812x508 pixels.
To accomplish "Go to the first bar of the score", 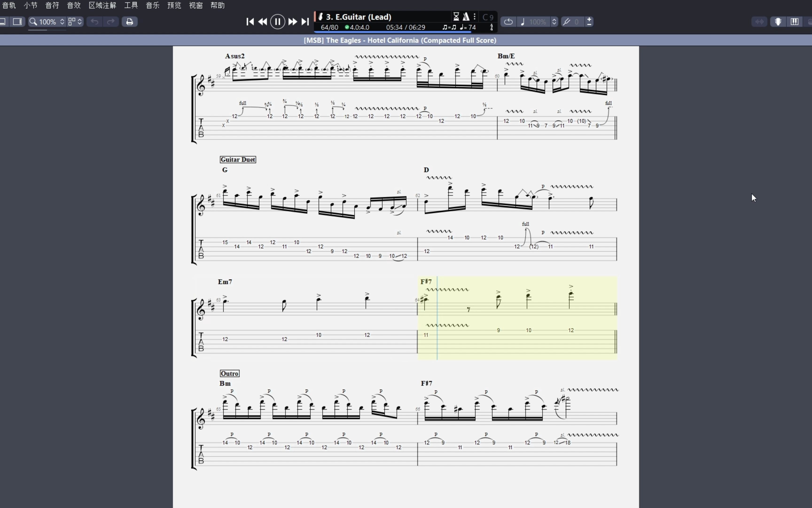I will 250,22.
